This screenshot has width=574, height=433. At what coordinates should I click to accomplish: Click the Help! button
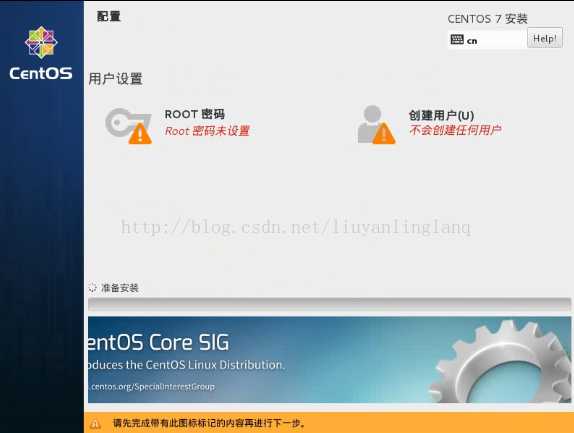(545, 38)
